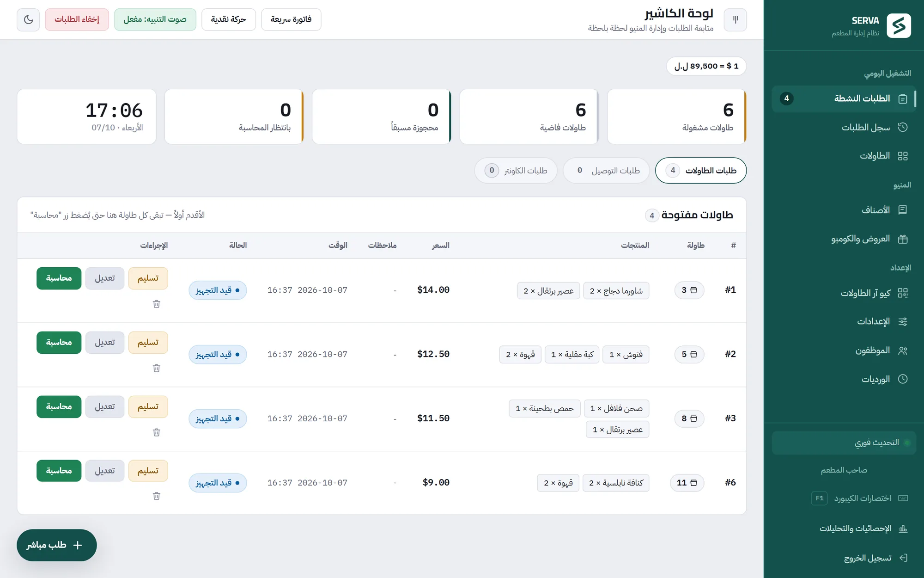Click the حركة نقدية cash movement button
Viewport: 924px width, 578px height.
(x=229, y=19)
